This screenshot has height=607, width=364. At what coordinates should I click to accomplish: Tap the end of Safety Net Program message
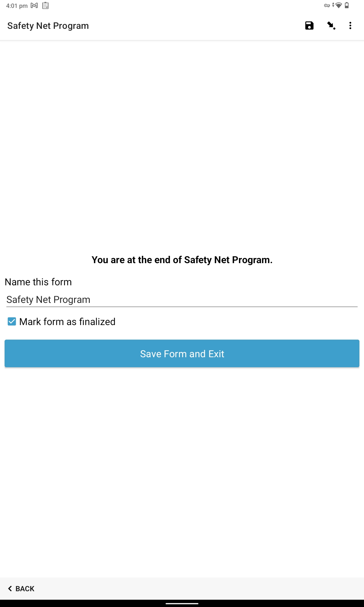(x=182, y=260)
